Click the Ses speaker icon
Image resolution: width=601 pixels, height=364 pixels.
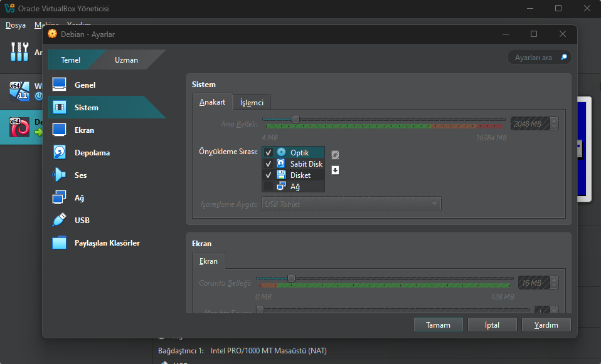60,175
